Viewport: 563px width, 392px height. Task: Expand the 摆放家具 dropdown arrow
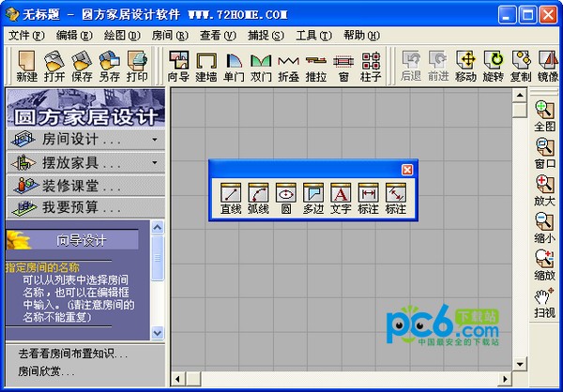[x=155, y=162]
